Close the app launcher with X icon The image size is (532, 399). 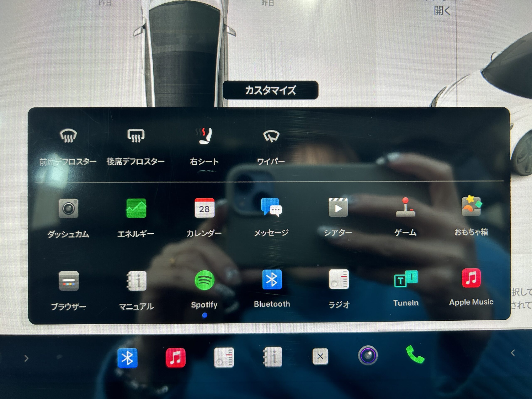point(320,356)
